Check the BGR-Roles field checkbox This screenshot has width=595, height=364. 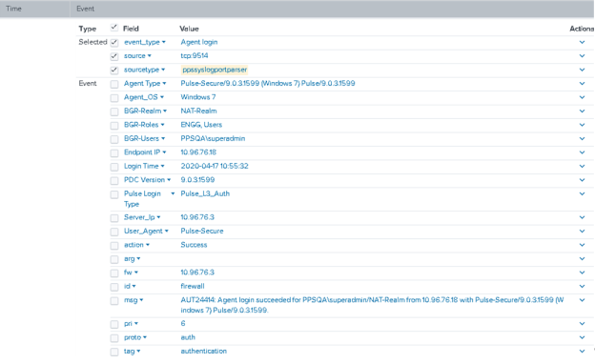(114, 126)
